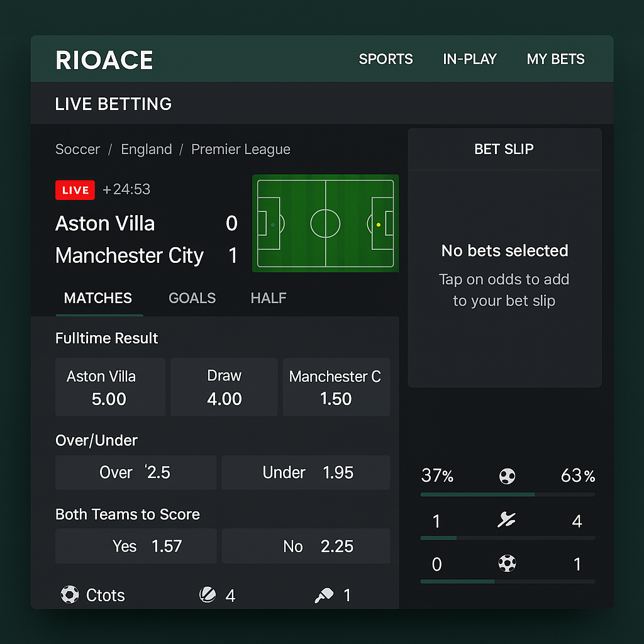Click the England breadcrumb link
Screen dimensions: 644x644
pos(147,149)
